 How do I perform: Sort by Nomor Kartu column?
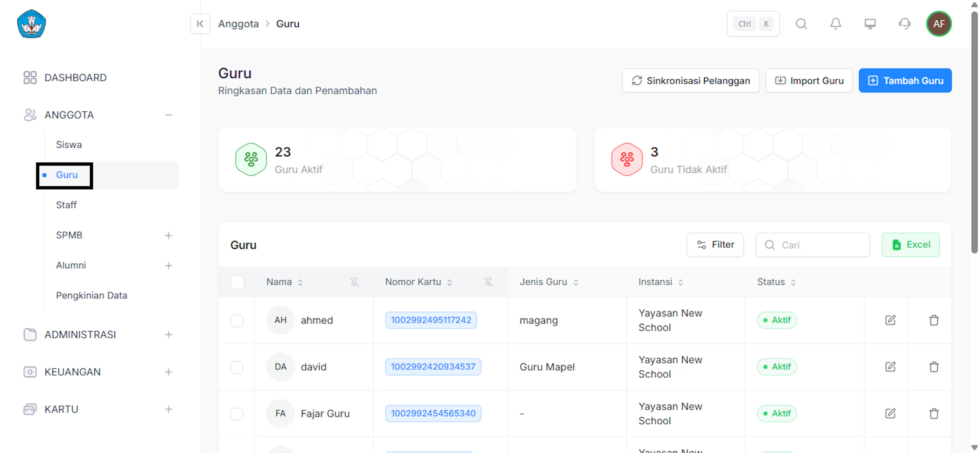[x=449, y=282]
